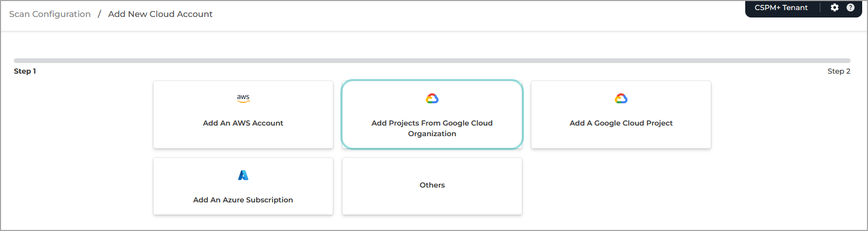Click the divider line in the tenant bar
868x231 pixels.
tap(820, 7)
